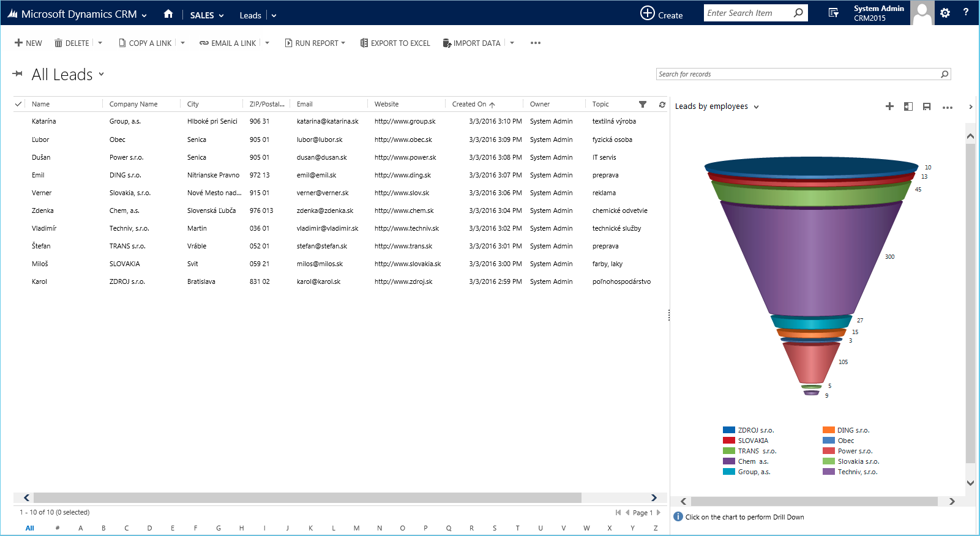Image resolution: width=980 pixels, height=536 pixels.
Task: Click website http://www.power.sk
Action: coord(405,157)
